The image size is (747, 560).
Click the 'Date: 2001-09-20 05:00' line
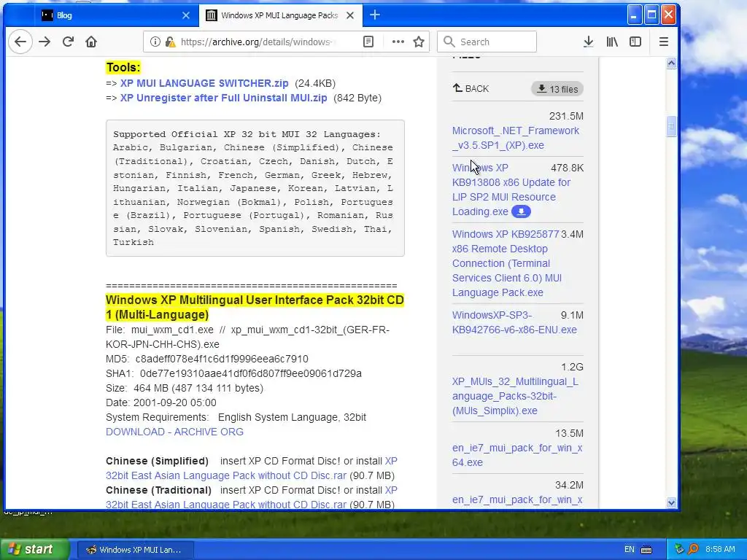[161, 402]
